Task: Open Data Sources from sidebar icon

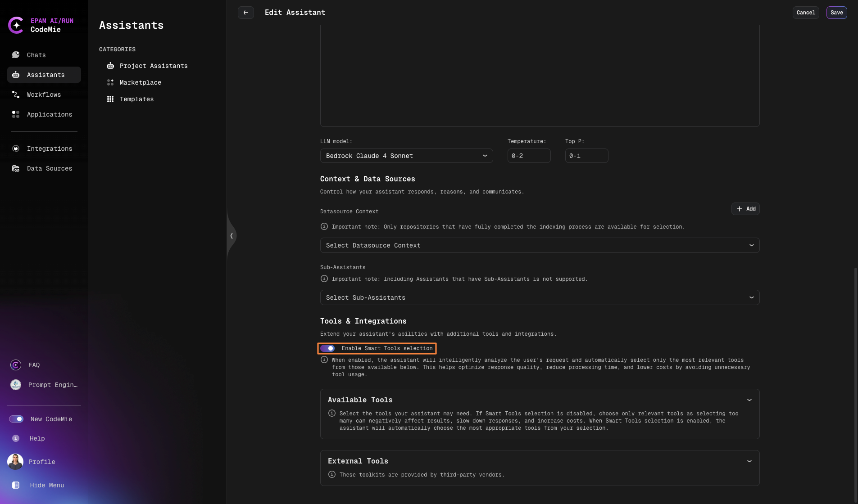Action: [16, 168]
